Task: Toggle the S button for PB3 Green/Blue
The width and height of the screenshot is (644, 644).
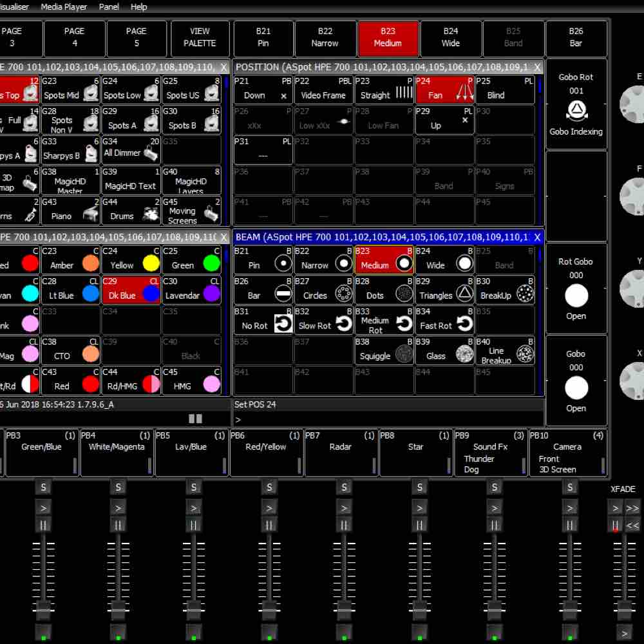Action: pyautogui.click(x=43, y=487)
